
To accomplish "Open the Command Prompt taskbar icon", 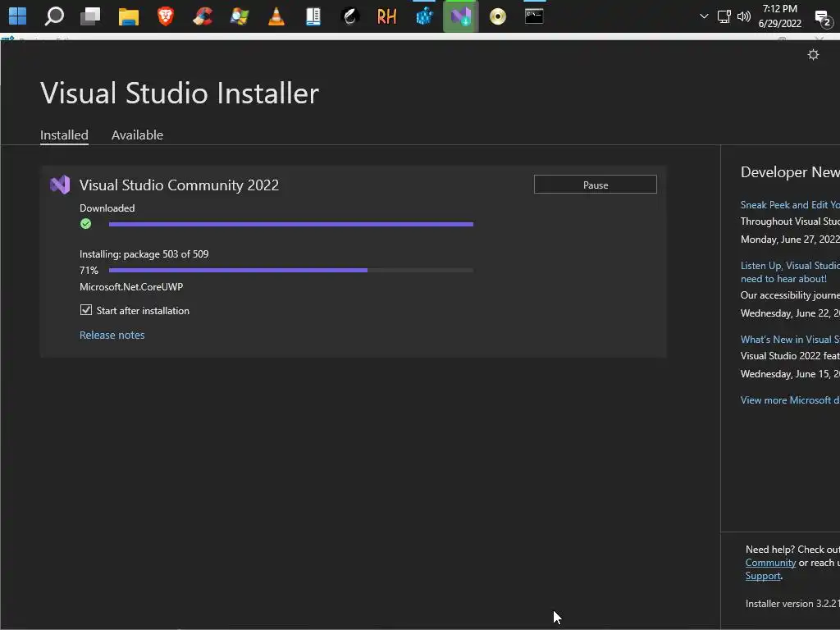I will [534, 16].
